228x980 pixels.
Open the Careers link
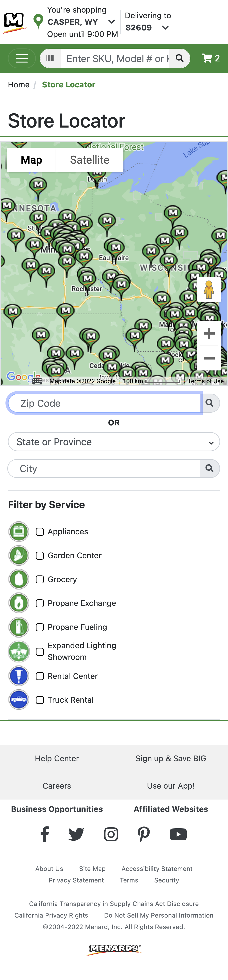pyautogui.click(x=57, y=786)
